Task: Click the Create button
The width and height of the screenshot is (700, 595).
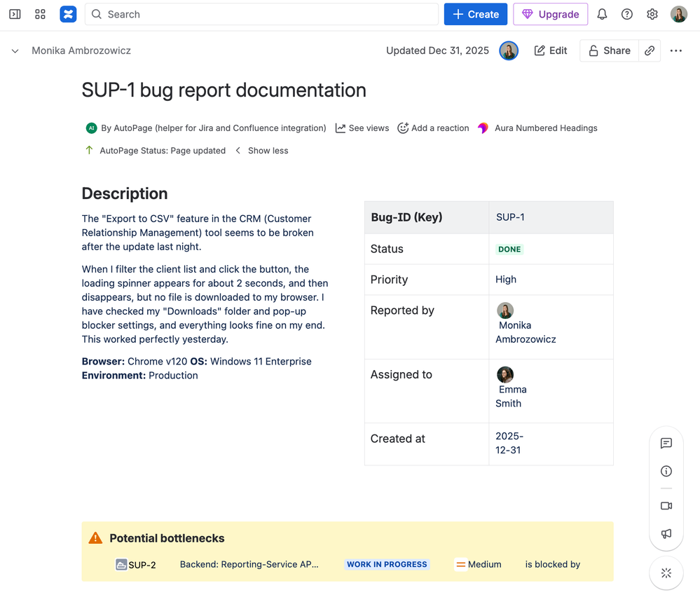Action: (x=475, y=14)
